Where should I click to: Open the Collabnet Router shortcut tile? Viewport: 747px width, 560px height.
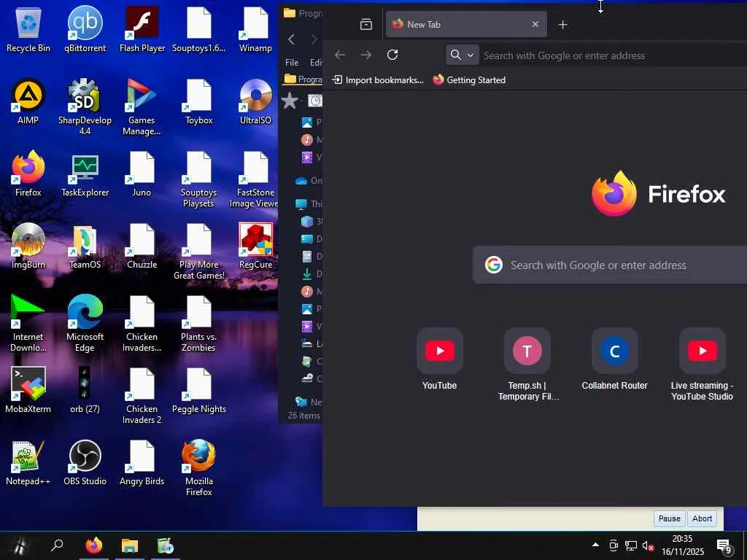[614, 359]
